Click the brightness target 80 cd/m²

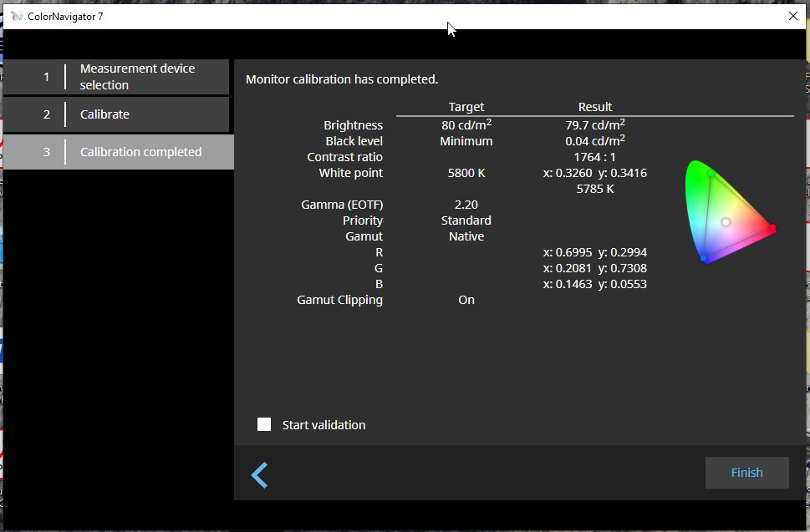click(x=466, y=125)
